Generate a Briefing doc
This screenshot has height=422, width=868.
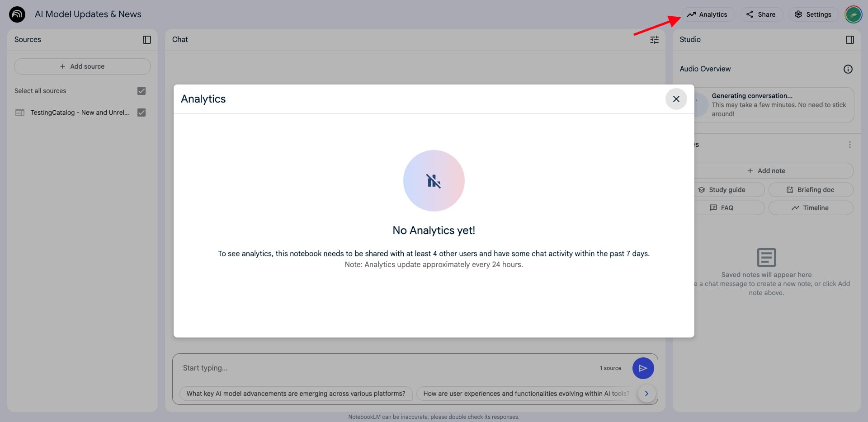click(811, 190)
